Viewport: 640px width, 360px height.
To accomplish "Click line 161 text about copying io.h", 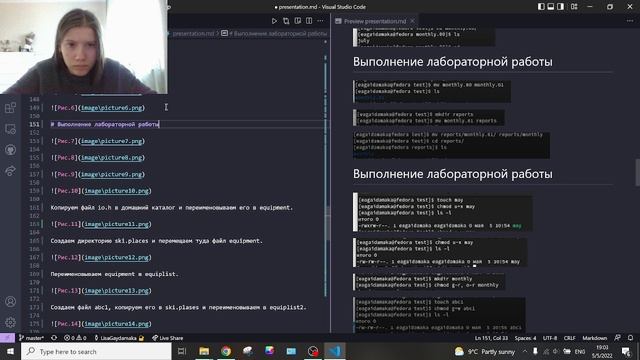I will coord(172,207).
